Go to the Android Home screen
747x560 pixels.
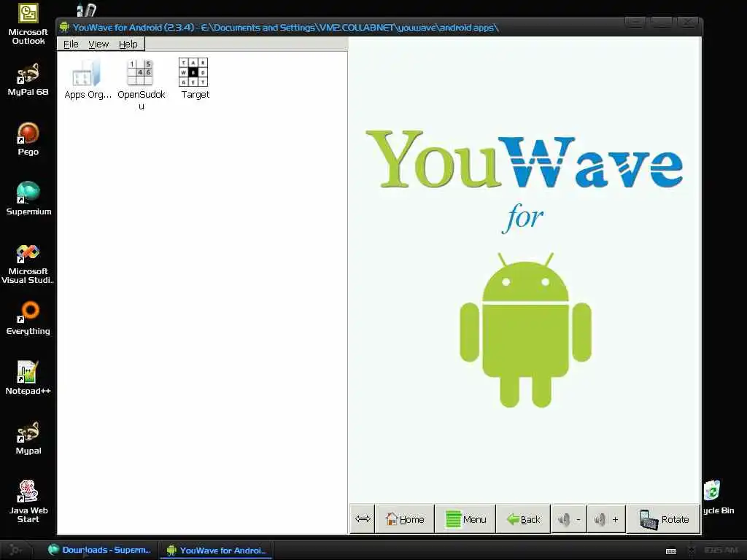coord(405,519)
